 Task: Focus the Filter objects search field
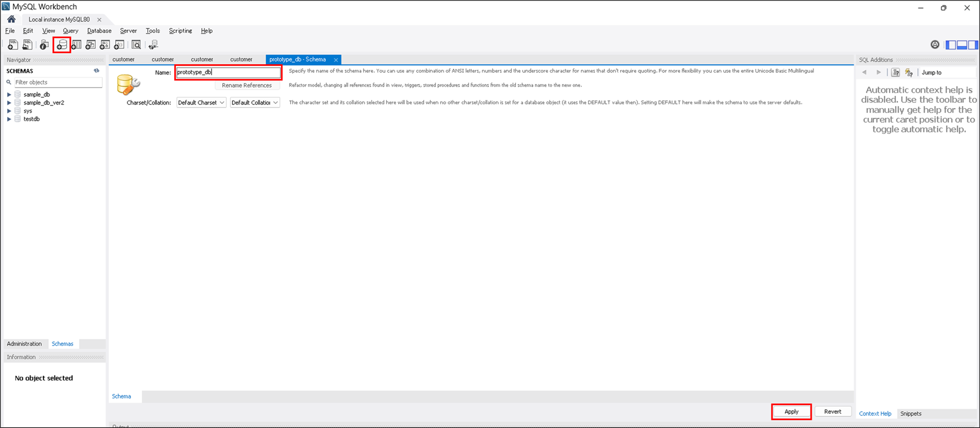(x=58, y=82)
